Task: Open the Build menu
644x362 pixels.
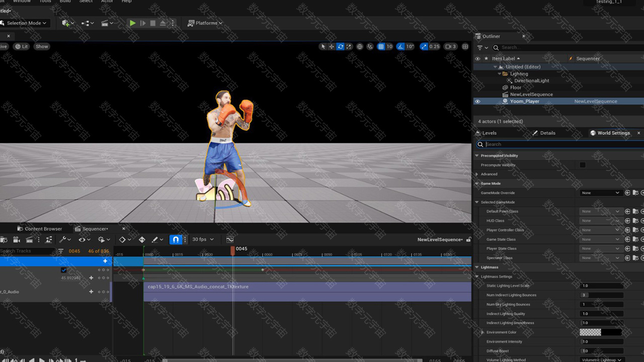Action: click(x=65, y=2)
